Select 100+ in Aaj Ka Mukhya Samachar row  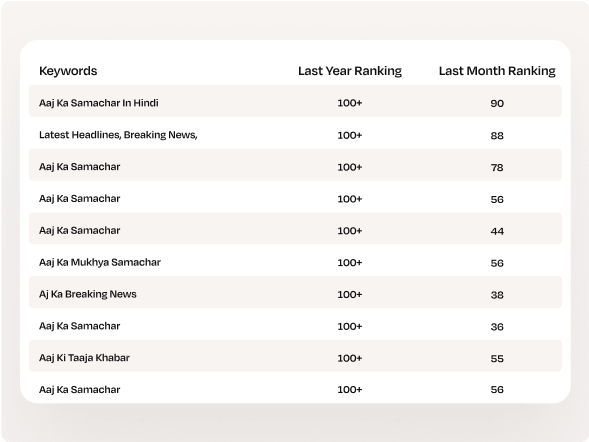350,262
